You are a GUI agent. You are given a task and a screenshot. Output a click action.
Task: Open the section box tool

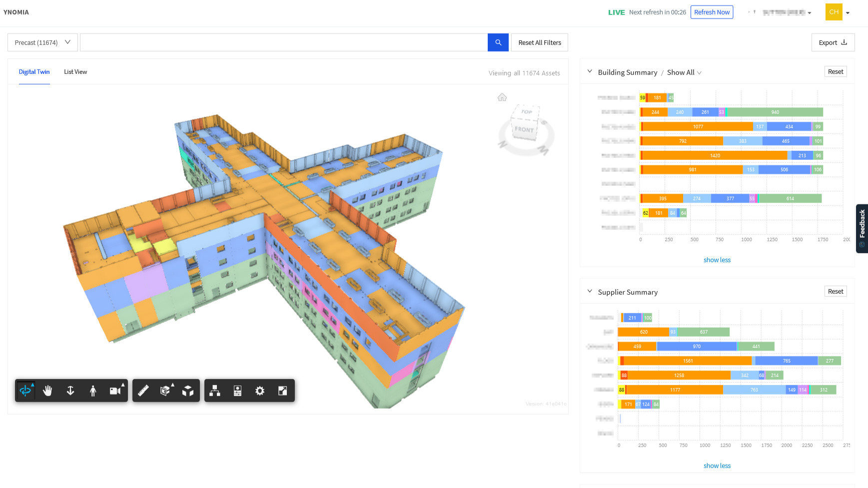click(166, 391)
